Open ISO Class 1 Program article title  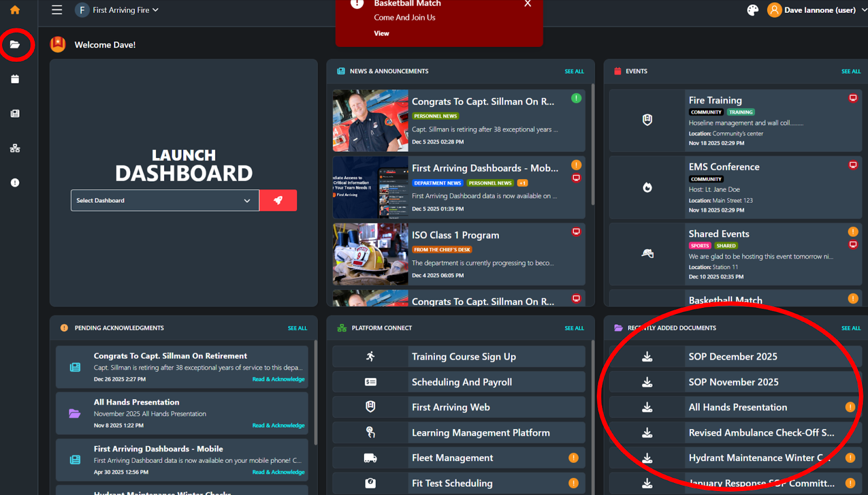point(455,235)
